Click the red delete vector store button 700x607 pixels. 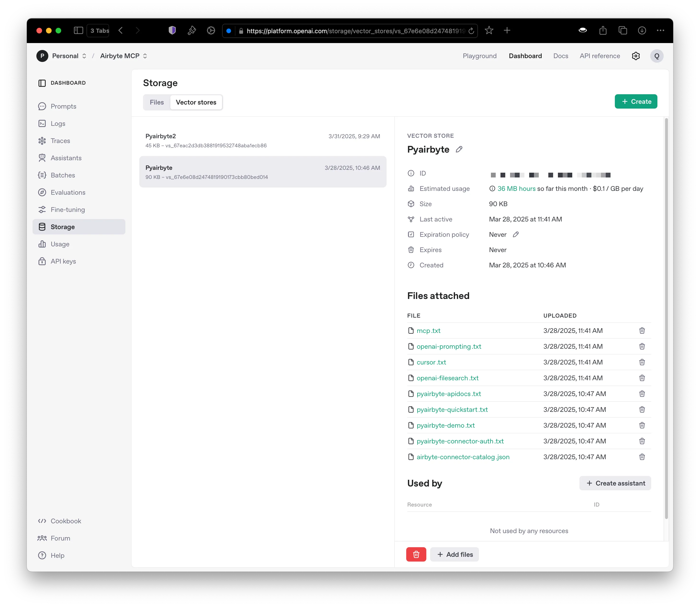416,554
